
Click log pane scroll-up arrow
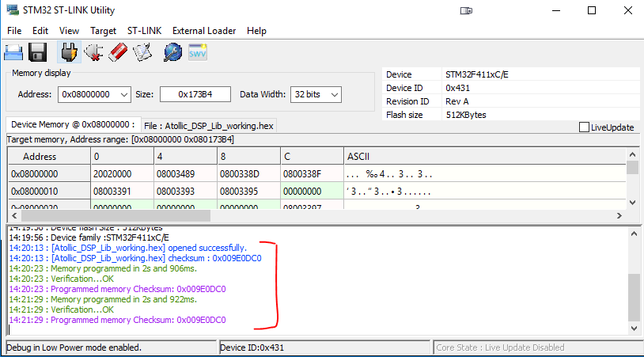[635, 234]
